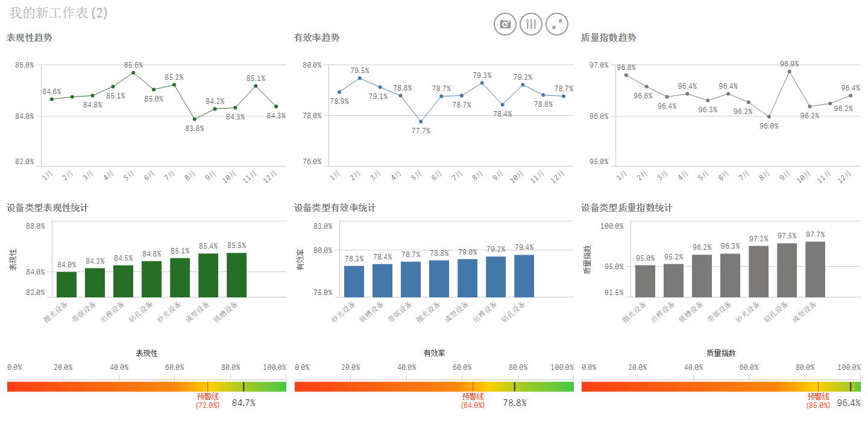Click the 96.6% label in 质量指数趋势
Screen dimensions: 868x438
click(x=643, y=95)
